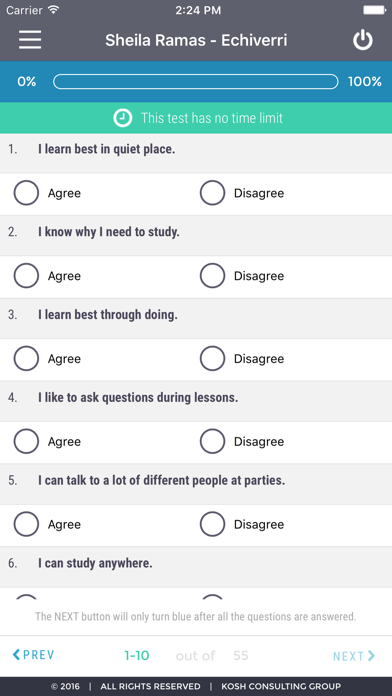Tap the Sheila Ramas - Echiverri title
This screenshot has height=696, width=392.
196,40
